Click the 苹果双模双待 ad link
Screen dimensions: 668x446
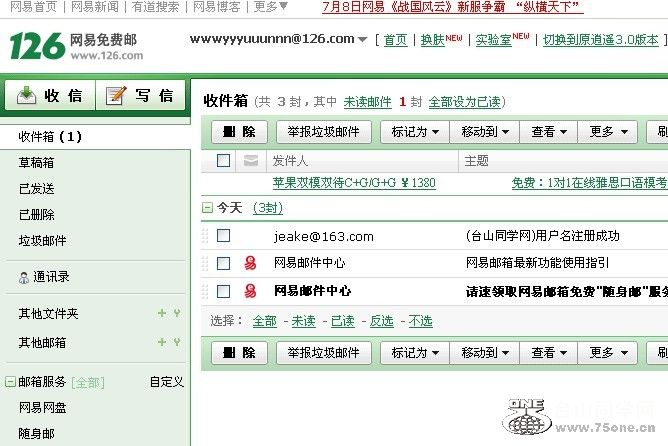tap(354, 183)
